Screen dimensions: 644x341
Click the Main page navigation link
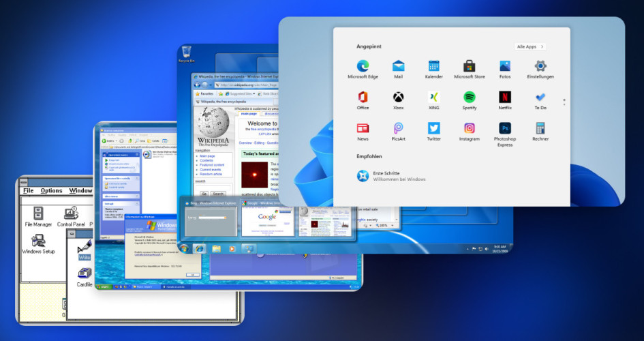(x=207, y=156)
